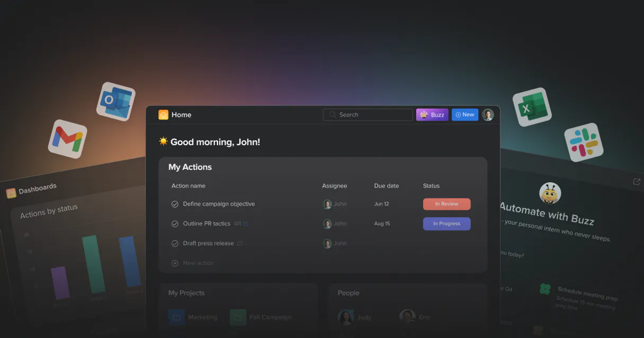Click the Excel app icon
The image size is (644, 338).
(x=532, y=106)
